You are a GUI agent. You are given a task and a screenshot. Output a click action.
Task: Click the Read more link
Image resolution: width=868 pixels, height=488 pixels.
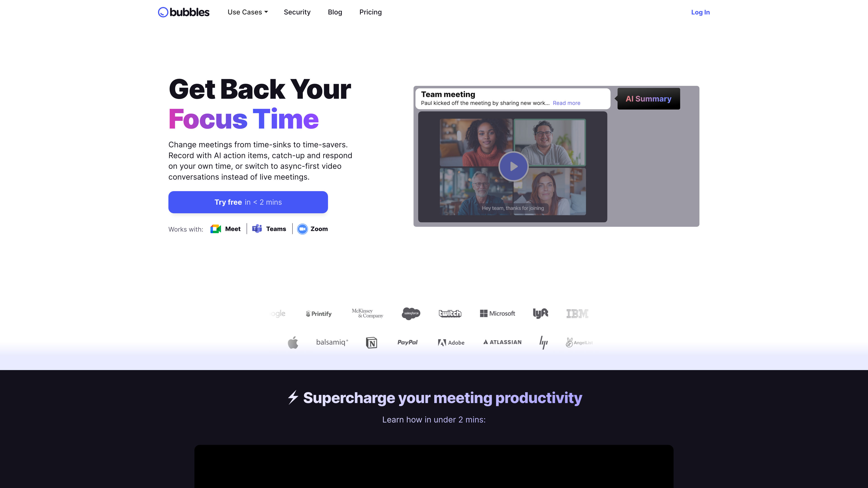click(566, 103)
